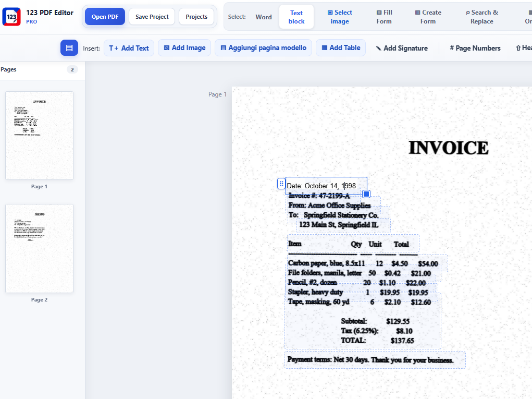Select the Page 1 thumbnail

click(x=40, y=136)
